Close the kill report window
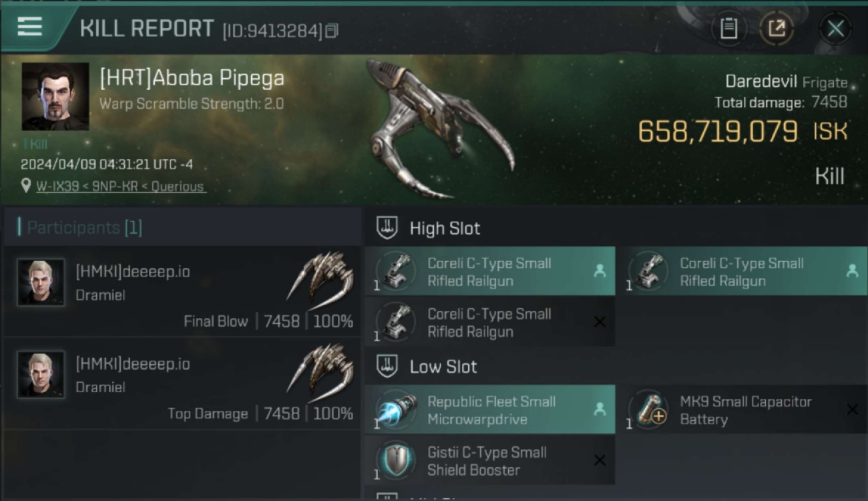The height and width of the screenshot is (501, 868). (835, 28)
